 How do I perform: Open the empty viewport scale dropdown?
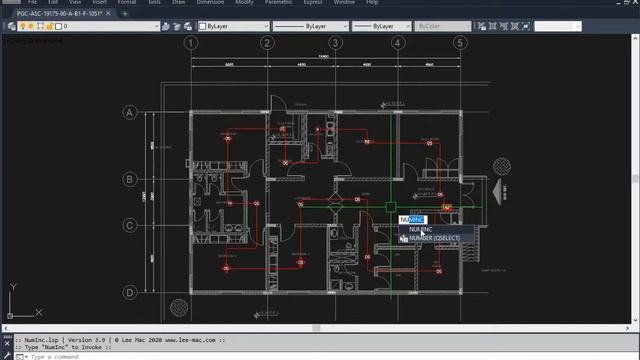tap(558, 27)
